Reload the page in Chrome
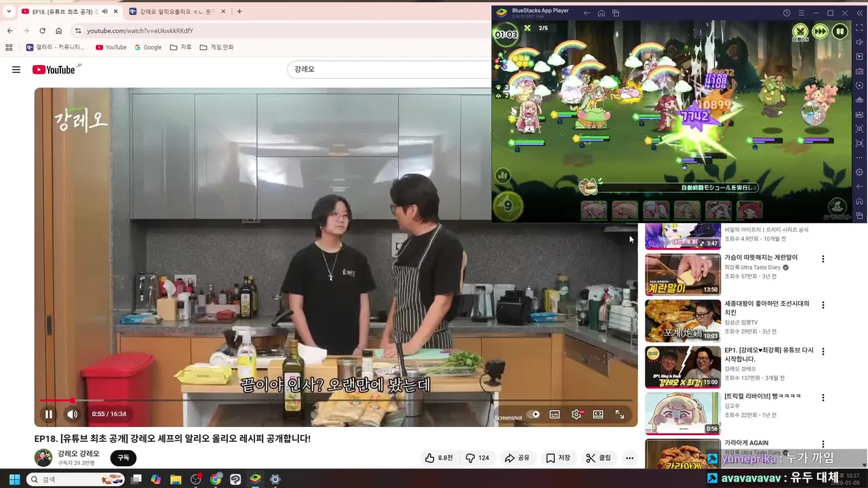Screen dimensions: 868x488 pos(42,30)
